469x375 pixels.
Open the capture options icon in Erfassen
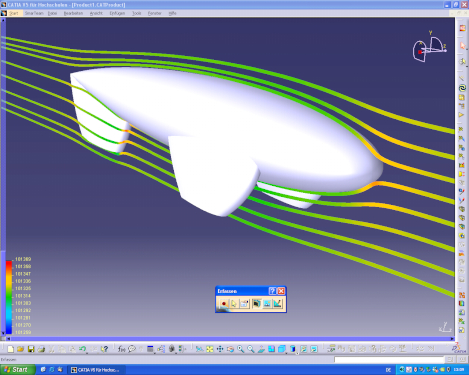pos(245,304)
